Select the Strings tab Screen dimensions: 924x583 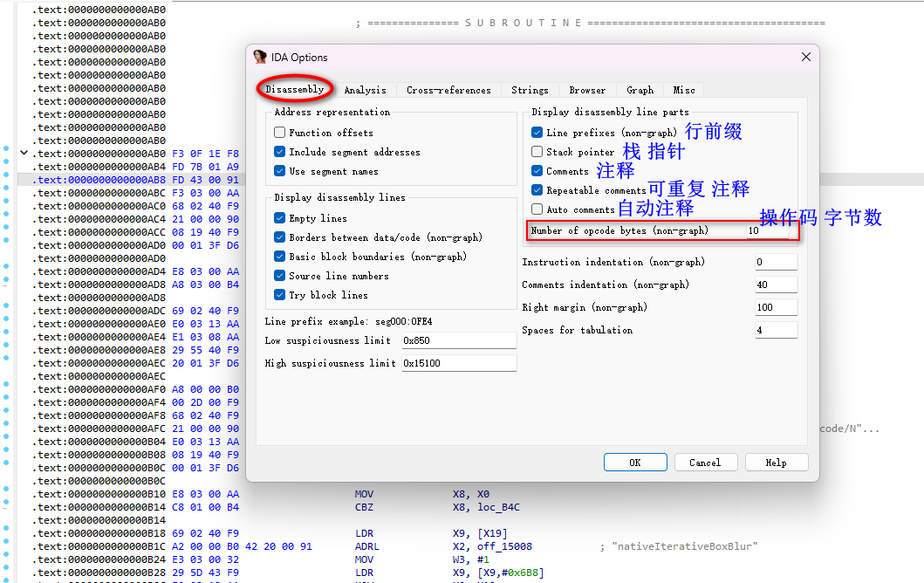click(x=530, y=90)
